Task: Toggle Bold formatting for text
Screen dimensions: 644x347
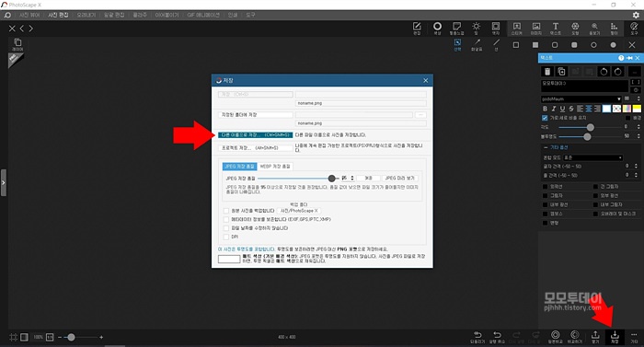Action: pyautogui.click(x=545, y=109)
